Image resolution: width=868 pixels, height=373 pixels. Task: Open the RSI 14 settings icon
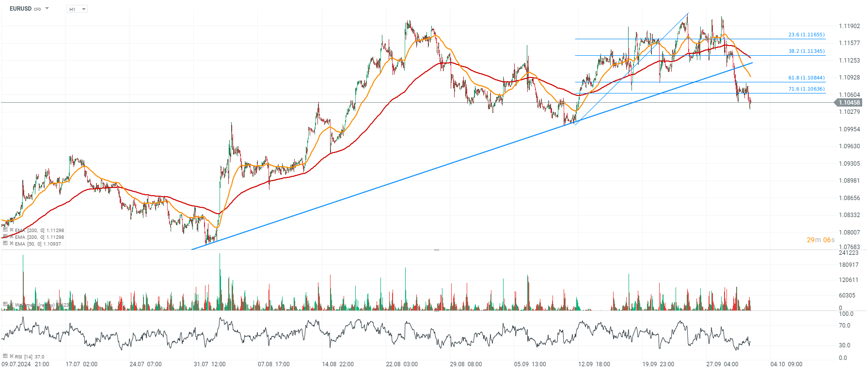5,356
